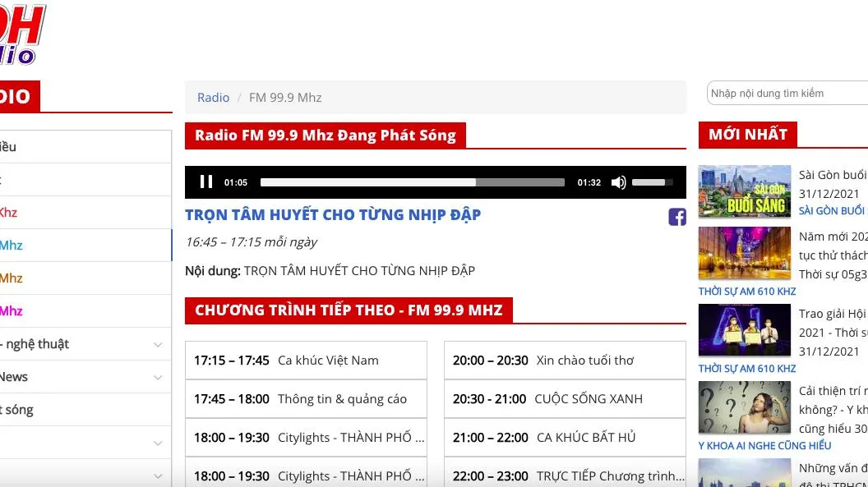Open the SÀI GÒN BUỔI SÁNG link

[x=830, y=211]
